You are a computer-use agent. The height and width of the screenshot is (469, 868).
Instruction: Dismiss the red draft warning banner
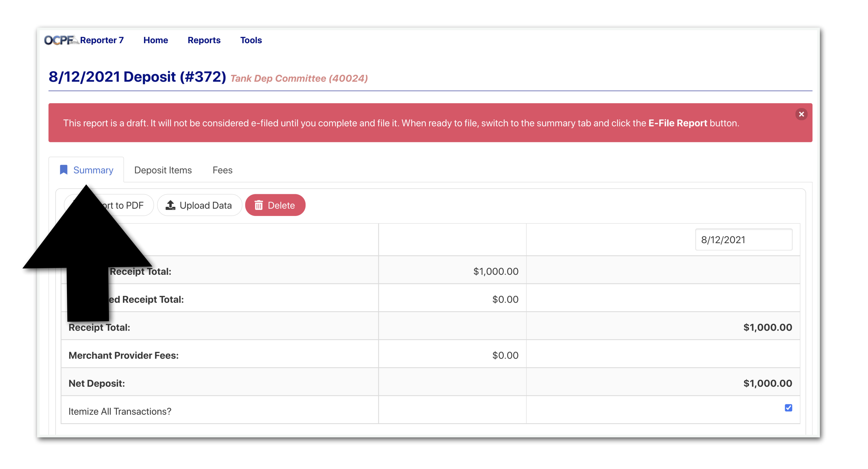pos(801,114)
